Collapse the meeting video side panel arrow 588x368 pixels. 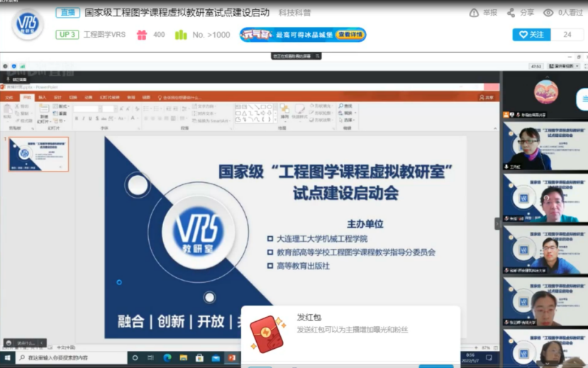[x=498, y=224]
